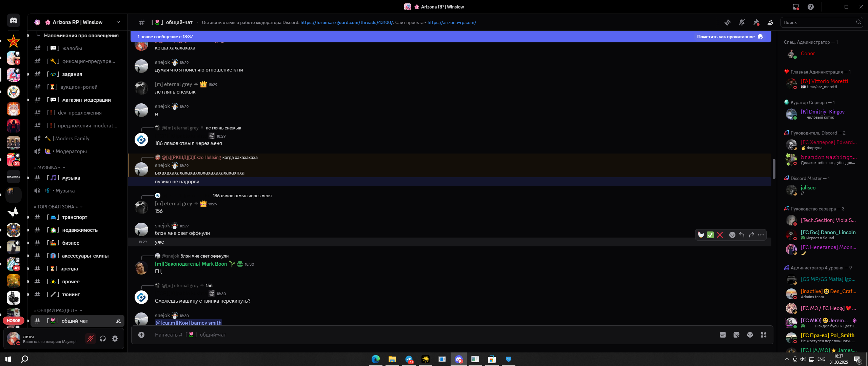The height and width of the screenshot is (366, 868).
Task: Add red cross reaction to ужс message
Action: (720, 235)
